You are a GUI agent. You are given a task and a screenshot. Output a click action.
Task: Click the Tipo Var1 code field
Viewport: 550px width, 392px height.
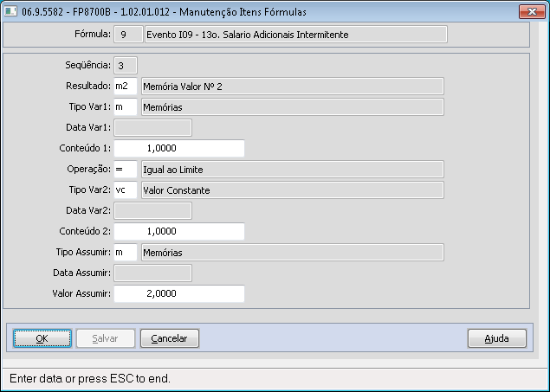pyautogui.click(x=126, y=106)
